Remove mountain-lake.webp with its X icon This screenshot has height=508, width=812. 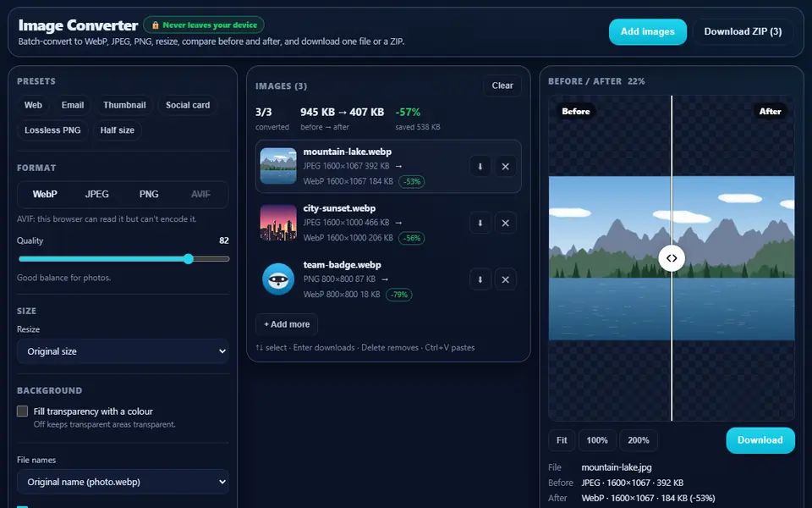(506, 167)
